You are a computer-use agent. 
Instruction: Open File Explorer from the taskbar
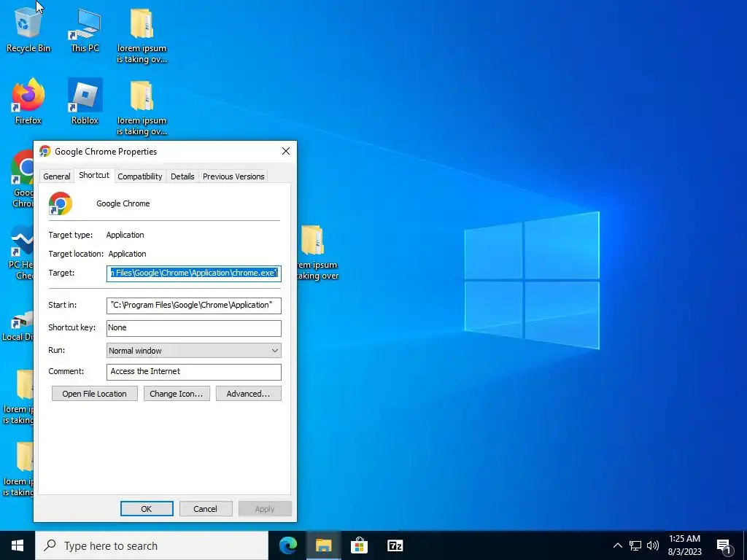point(323,545)
